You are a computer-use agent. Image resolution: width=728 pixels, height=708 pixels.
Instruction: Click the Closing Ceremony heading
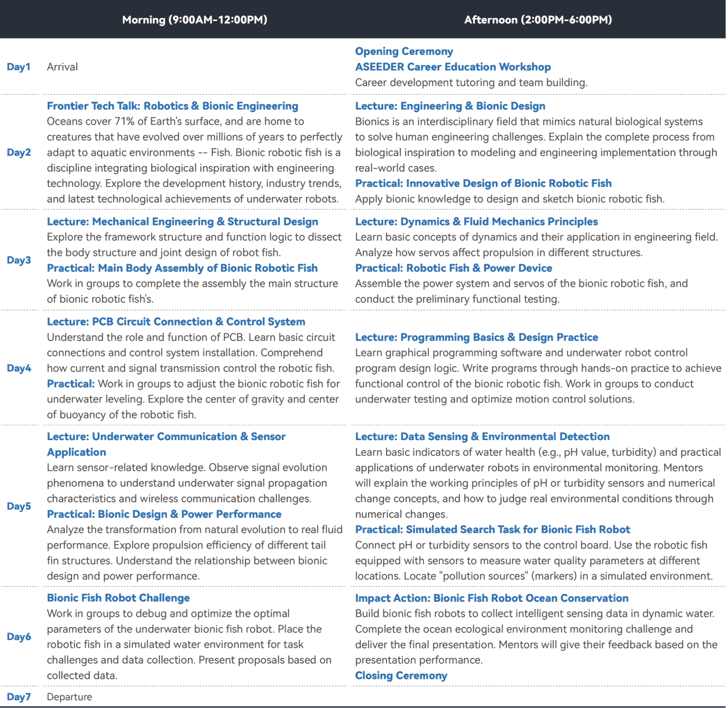coord(401,676)
